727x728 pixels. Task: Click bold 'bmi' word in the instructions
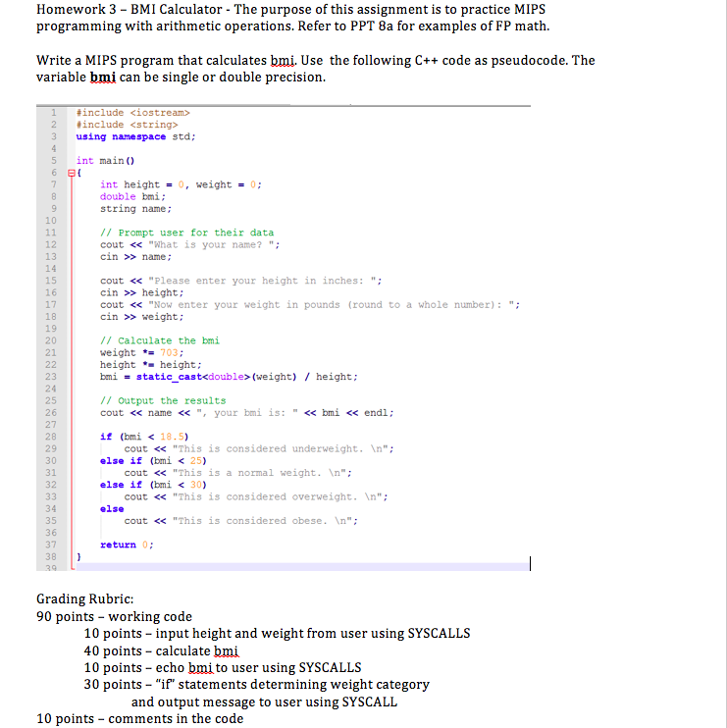point(103,78)
